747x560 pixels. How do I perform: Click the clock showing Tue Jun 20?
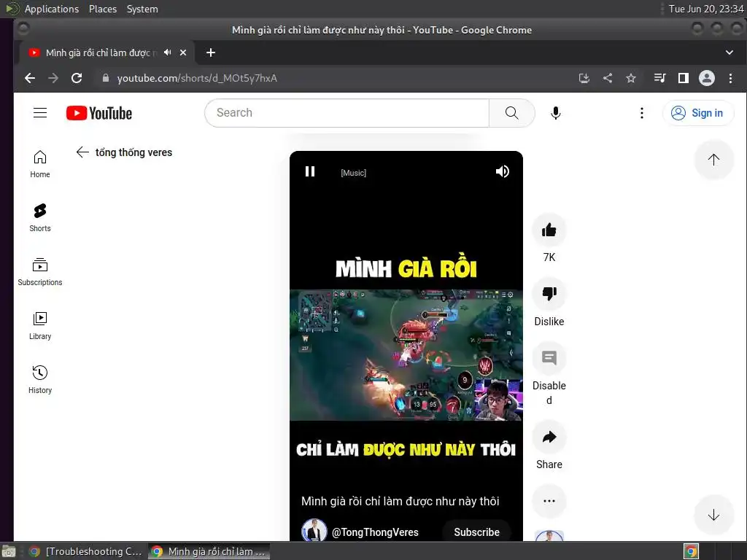pyautogui.click(x=705, y=9)
